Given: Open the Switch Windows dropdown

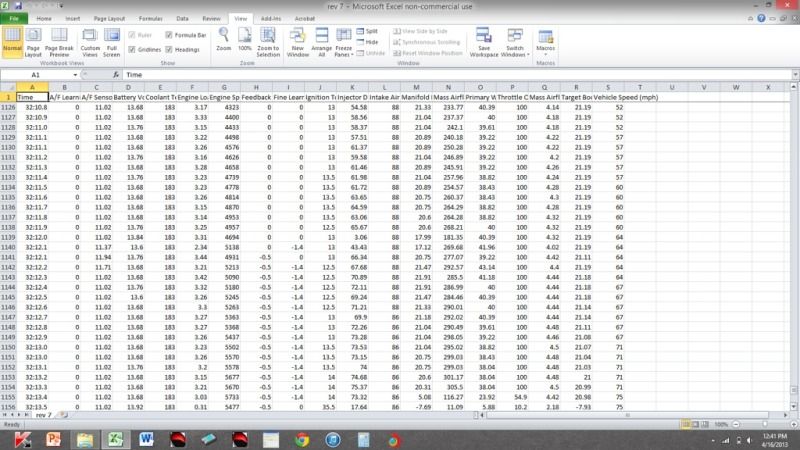Looking at the screenshot, I should pos(516,50).
